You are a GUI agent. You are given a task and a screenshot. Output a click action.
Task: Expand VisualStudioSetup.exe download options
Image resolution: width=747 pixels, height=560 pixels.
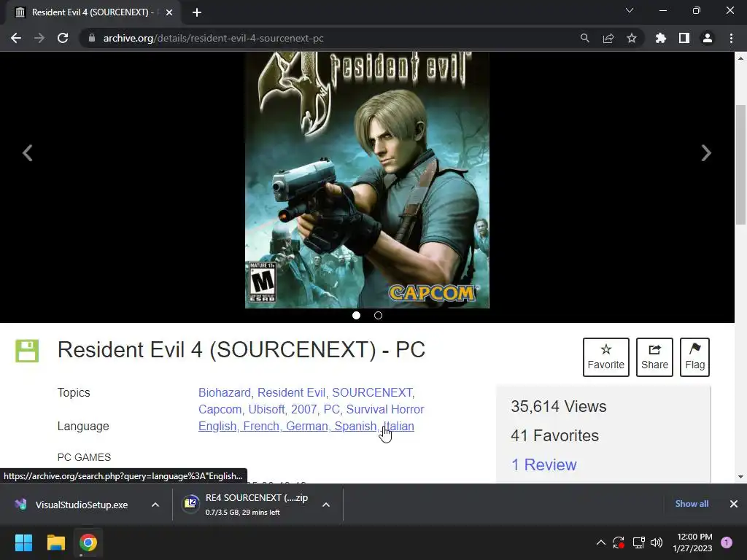tap(155, 505)
